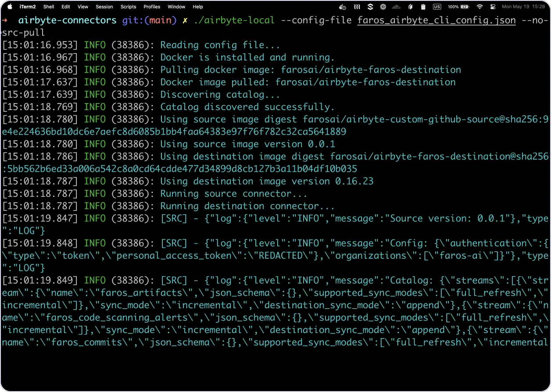Click 'Using source image version 0.0.1' text
The height and width of the screenshot is (392, 551).
247,144
